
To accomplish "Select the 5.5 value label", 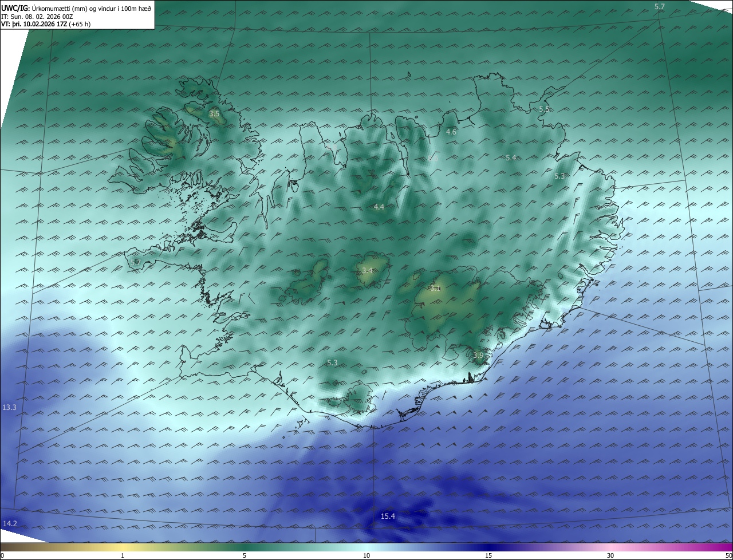I will [544, 109].
